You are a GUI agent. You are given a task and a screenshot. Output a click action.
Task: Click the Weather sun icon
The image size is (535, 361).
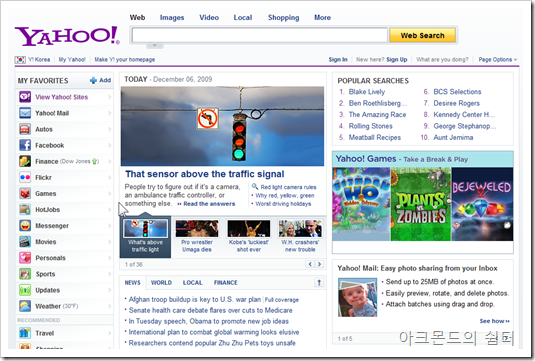(25, 306)
